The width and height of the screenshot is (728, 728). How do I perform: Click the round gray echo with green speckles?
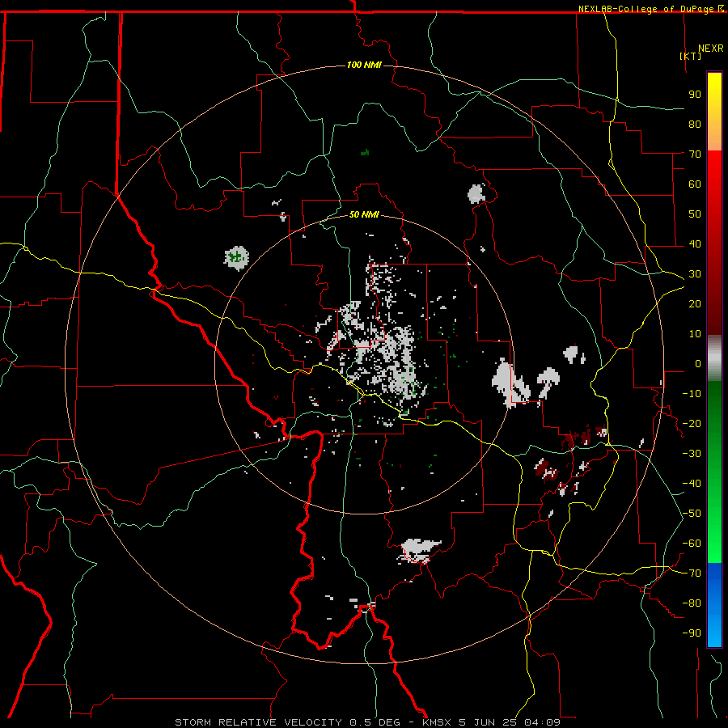(x=237, y=258)
